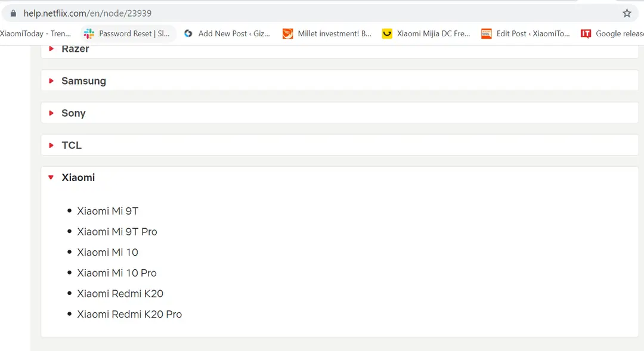
Task: Open the Millet investment bookmark
Action: pos(327,33)
